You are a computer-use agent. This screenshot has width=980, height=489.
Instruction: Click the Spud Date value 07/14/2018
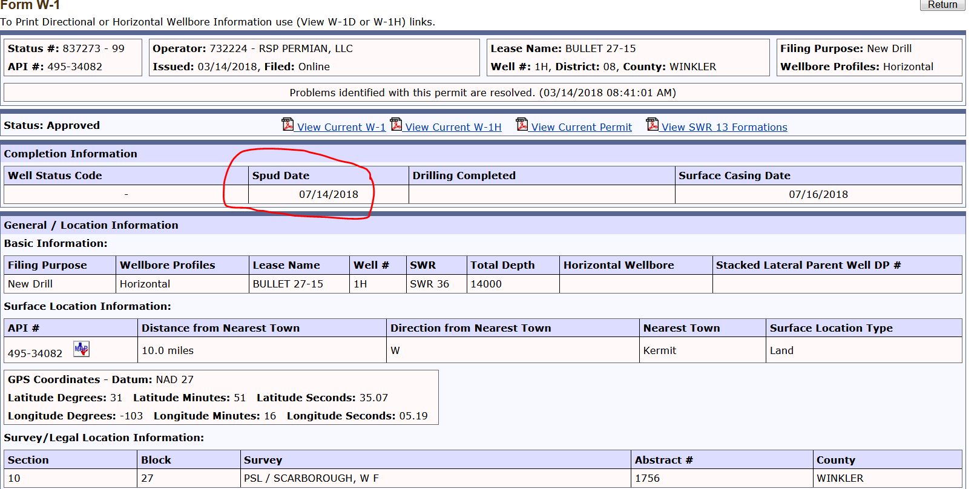point(328,194)
